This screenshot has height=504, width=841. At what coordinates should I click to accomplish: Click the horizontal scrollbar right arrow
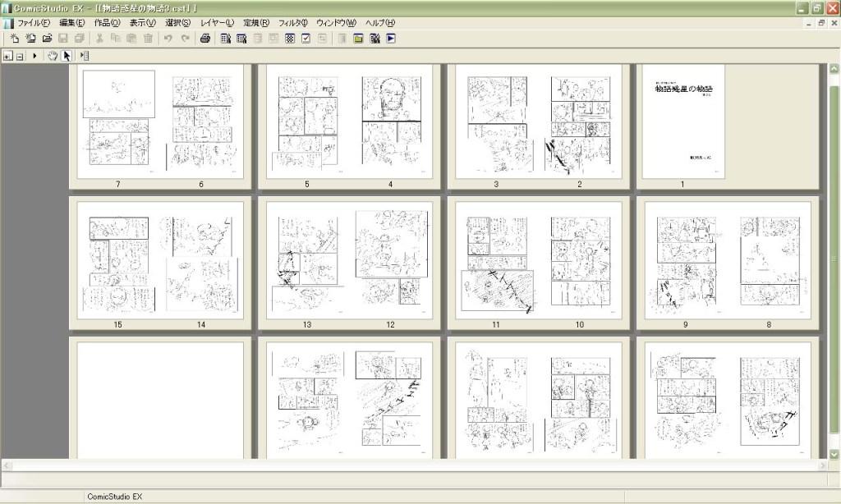coord(823,465)
